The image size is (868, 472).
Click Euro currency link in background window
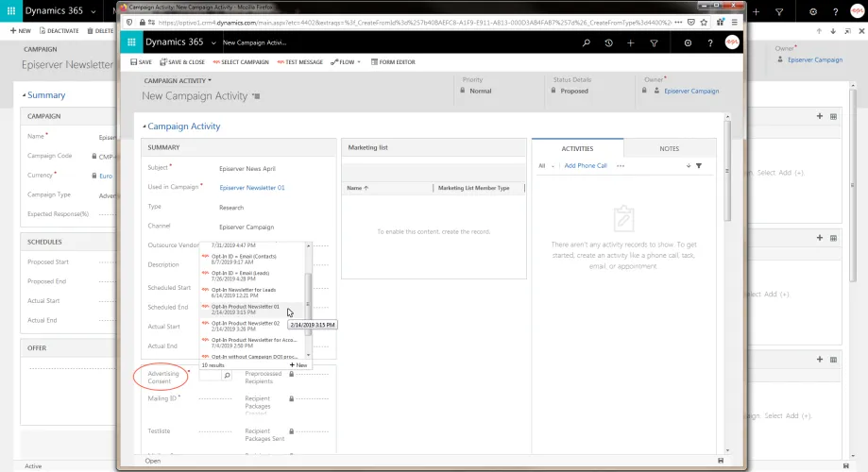tap(106, 176)
